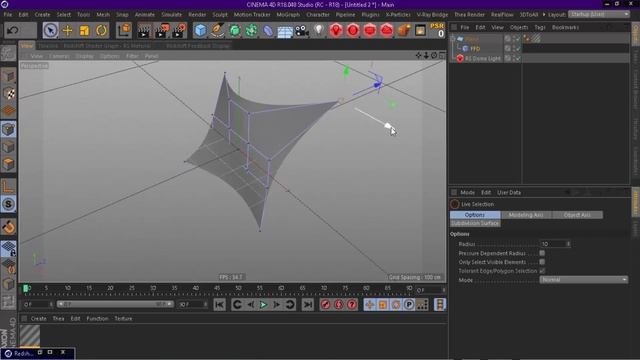Screen dimensions: 640x360
Task: Click the green timeline playhead marker
Action: pyautogui.click(x=26, y=289)
